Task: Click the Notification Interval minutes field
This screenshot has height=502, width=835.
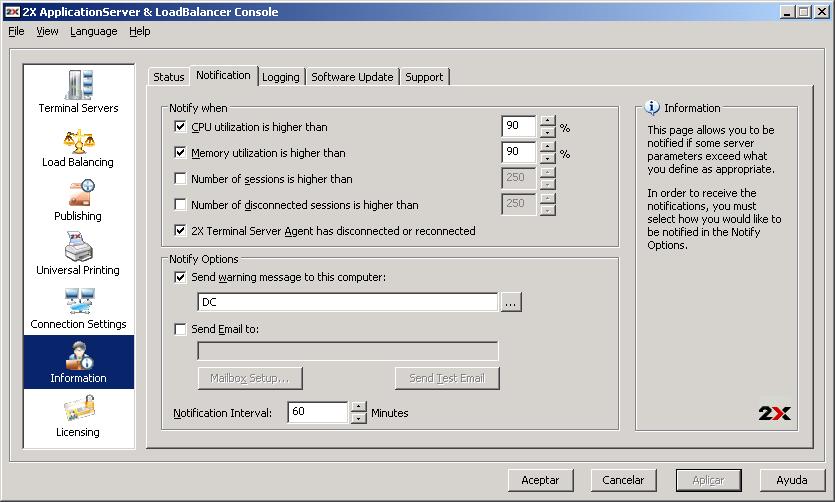Action: (x=318, y=413)
